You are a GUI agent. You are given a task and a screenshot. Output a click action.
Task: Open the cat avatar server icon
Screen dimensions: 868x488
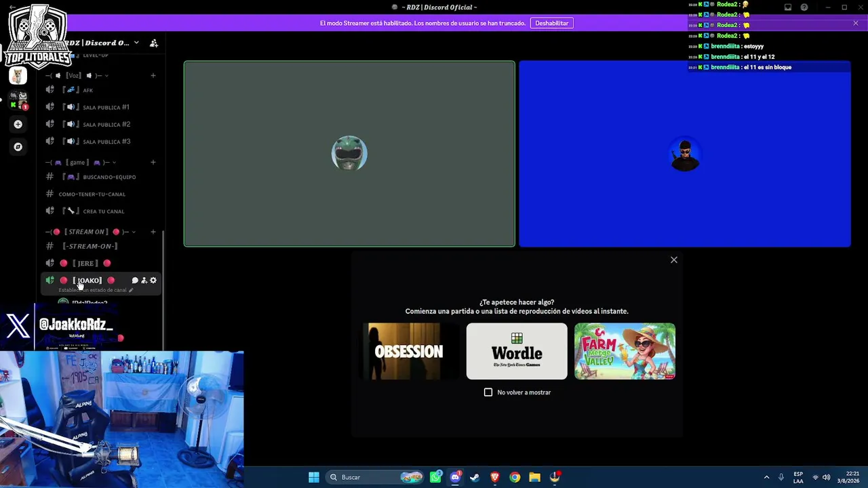point(18,75)
